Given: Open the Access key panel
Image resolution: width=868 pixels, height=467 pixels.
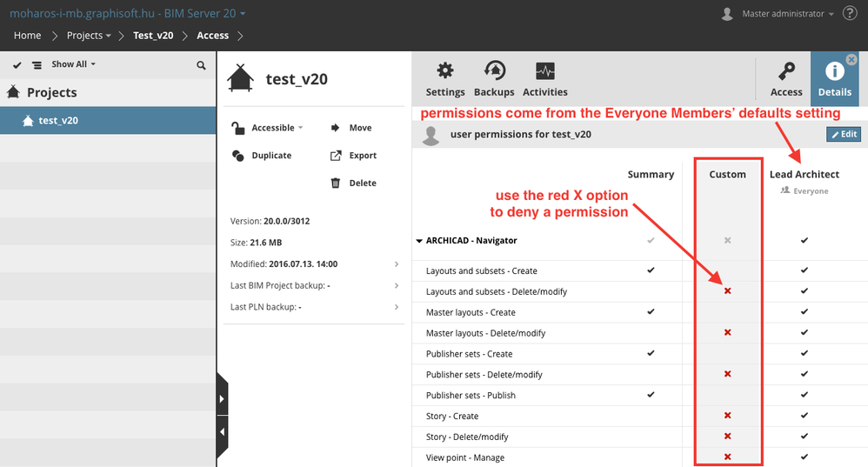Looking at the screenshot, I should (x=786, y=80).
